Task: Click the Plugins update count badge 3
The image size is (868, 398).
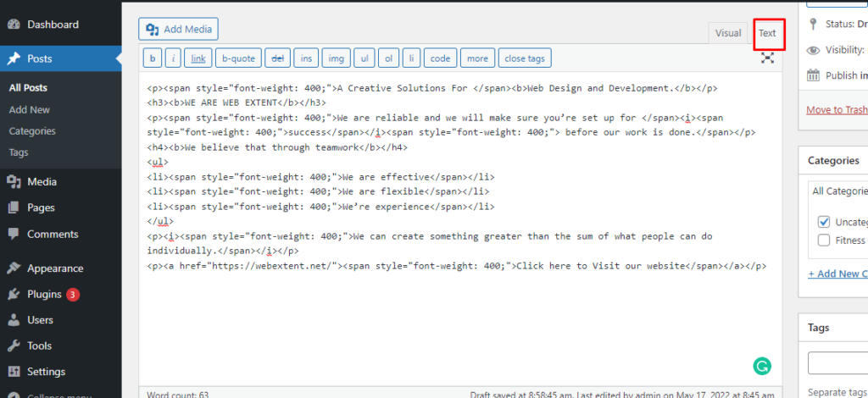Action: [x=73, y=295]
